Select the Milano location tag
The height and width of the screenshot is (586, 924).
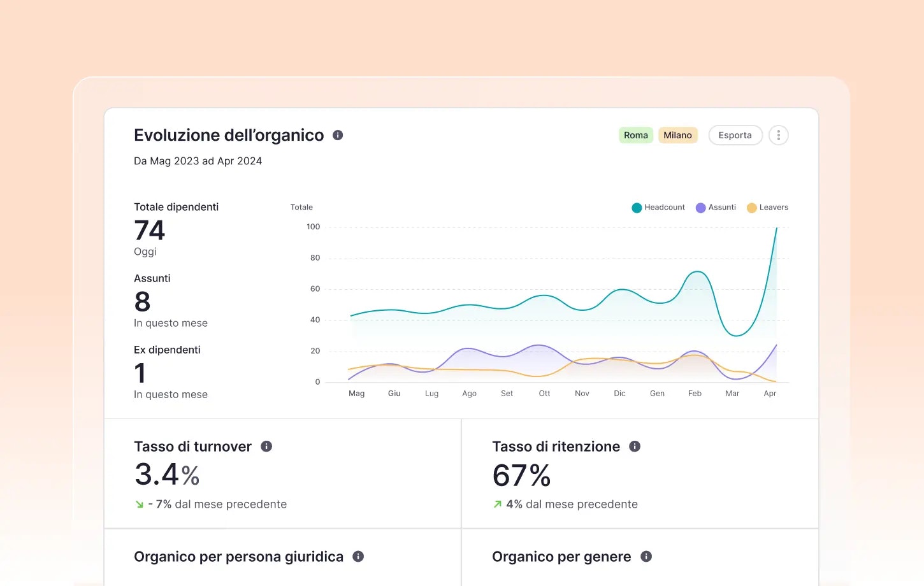click(x=677, y=135)
